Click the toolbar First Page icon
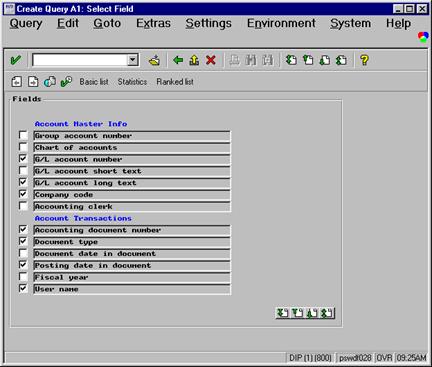Viewport: 432px width, 367px height. pyautogui.click(x=291, y=60)
